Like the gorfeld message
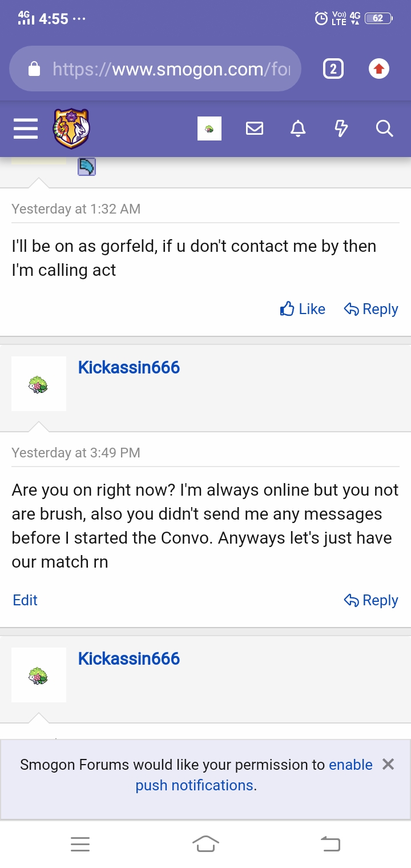 [x=303, y=309]
